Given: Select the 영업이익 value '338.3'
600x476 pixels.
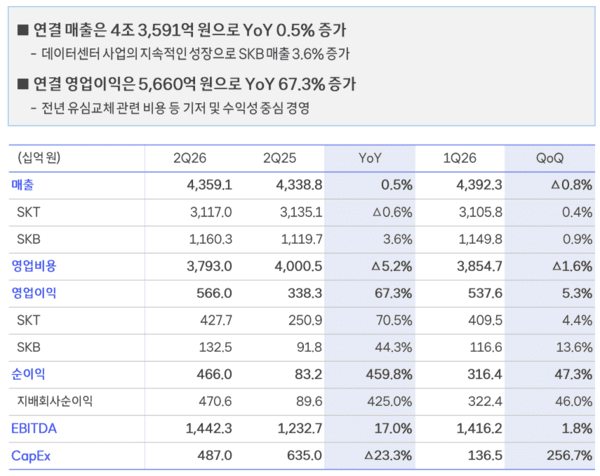Looking at the screenshot, I should [305, 293].
